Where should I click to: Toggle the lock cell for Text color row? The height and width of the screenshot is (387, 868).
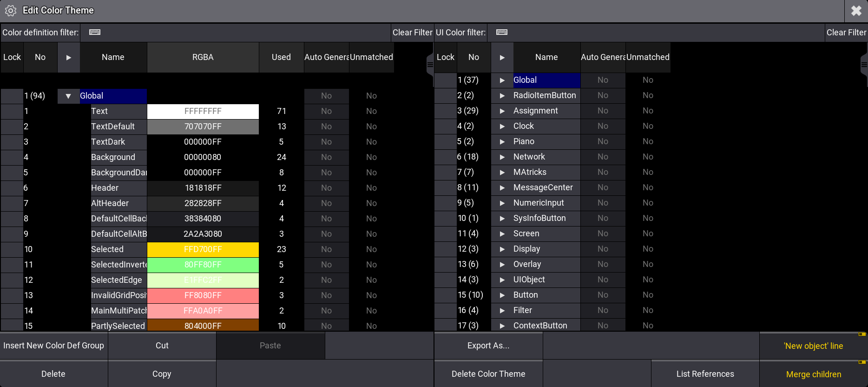coord(12,111)
